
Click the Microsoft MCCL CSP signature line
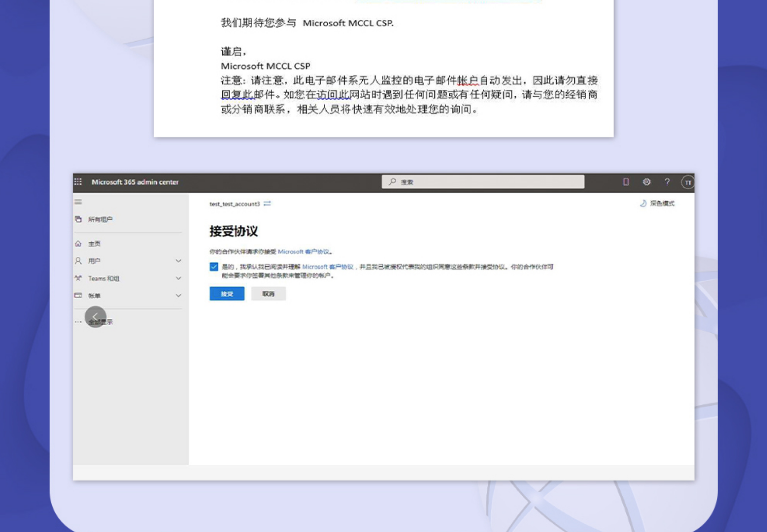click(265, 66)
